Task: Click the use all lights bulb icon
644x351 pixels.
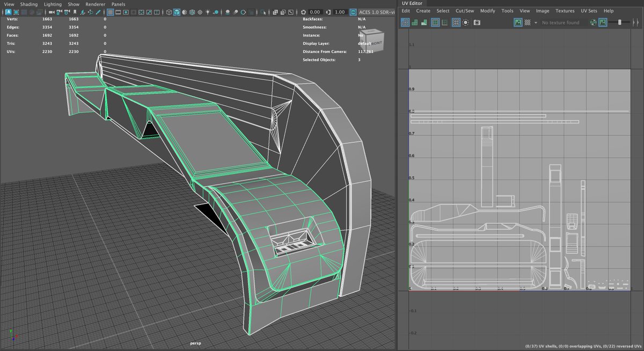Action: [208, 12]
